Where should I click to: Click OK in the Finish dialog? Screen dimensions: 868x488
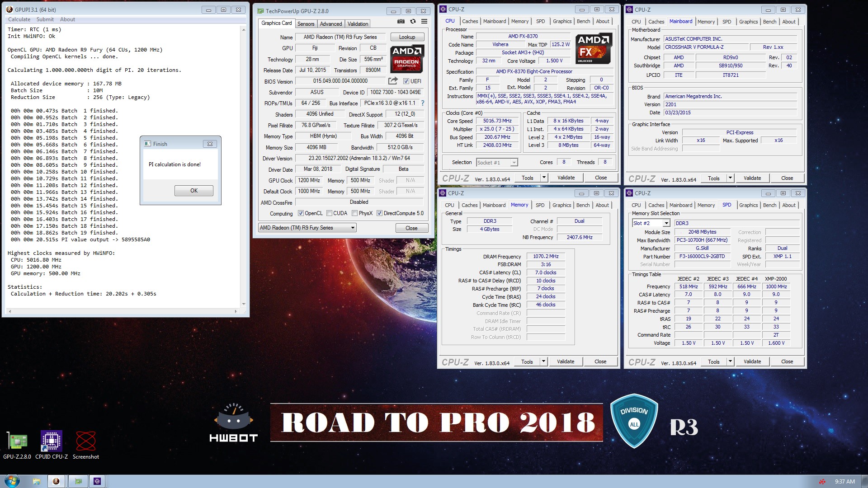click(x=194, y=191)
